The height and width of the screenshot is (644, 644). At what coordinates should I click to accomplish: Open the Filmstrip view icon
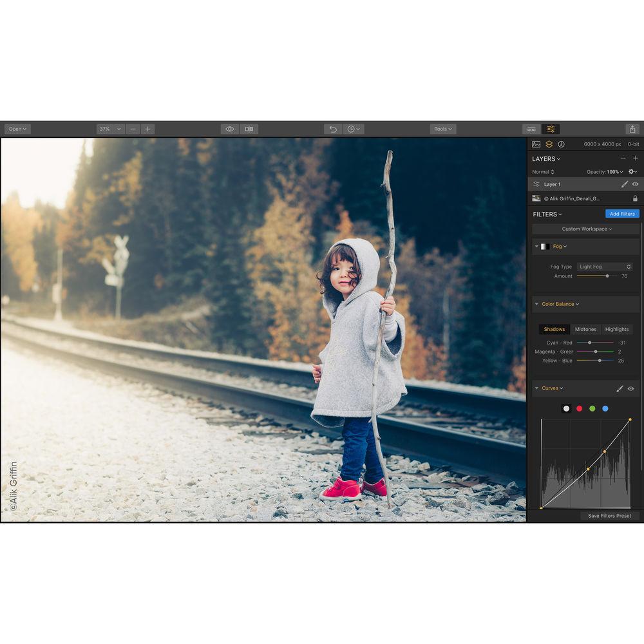pos(533,129)
